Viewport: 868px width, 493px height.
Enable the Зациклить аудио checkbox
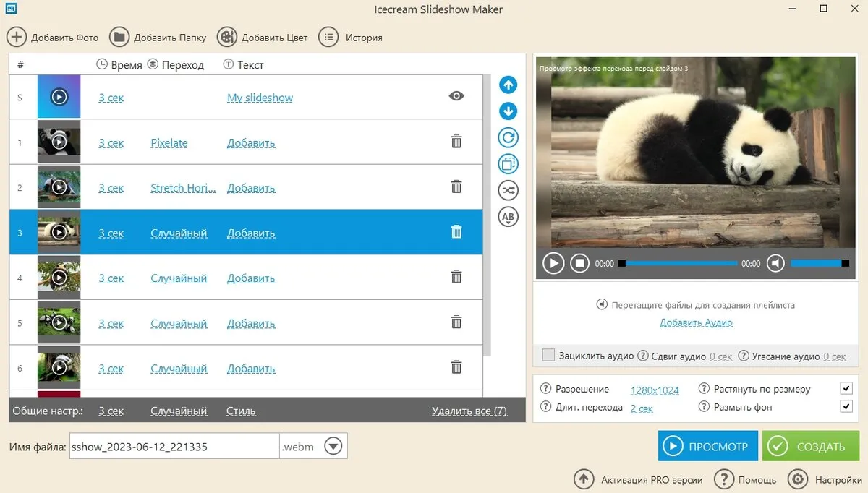click(x=548, y=355)
